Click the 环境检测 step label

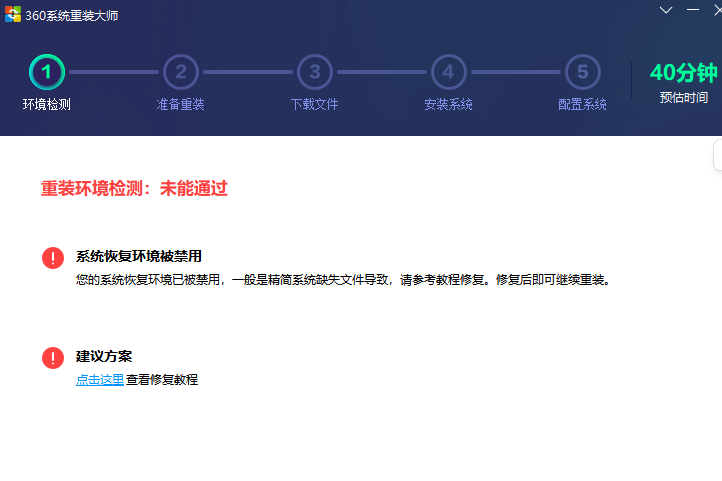47,104
